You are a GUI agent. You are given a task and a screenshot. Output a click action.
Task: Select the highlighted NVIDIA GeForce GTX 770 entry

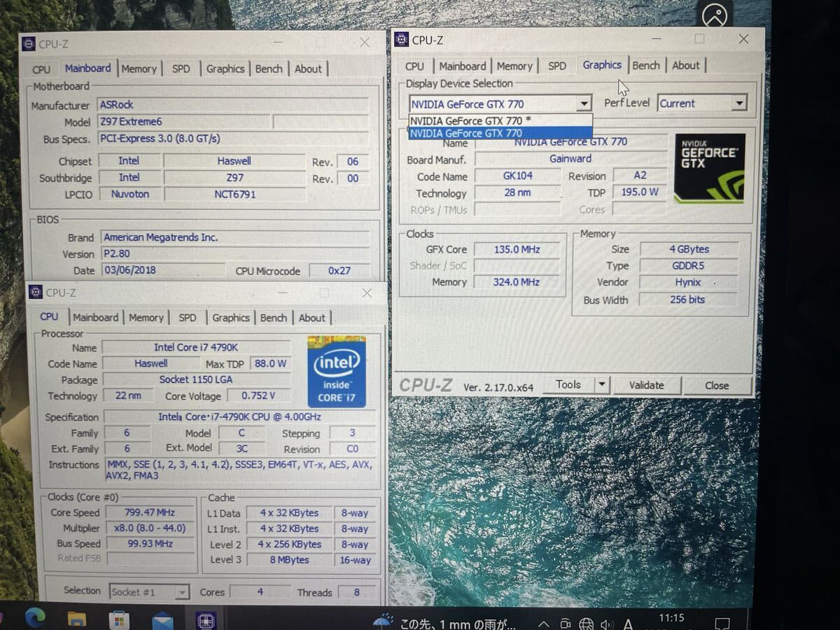pos(500,133)
